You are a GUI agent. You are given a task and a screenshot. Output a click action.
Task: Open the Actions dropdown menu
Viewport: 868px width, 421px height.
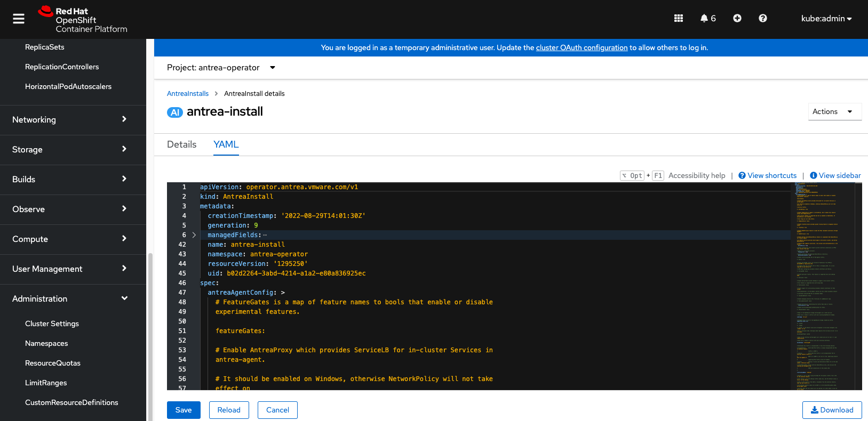[x=835, y=111]
